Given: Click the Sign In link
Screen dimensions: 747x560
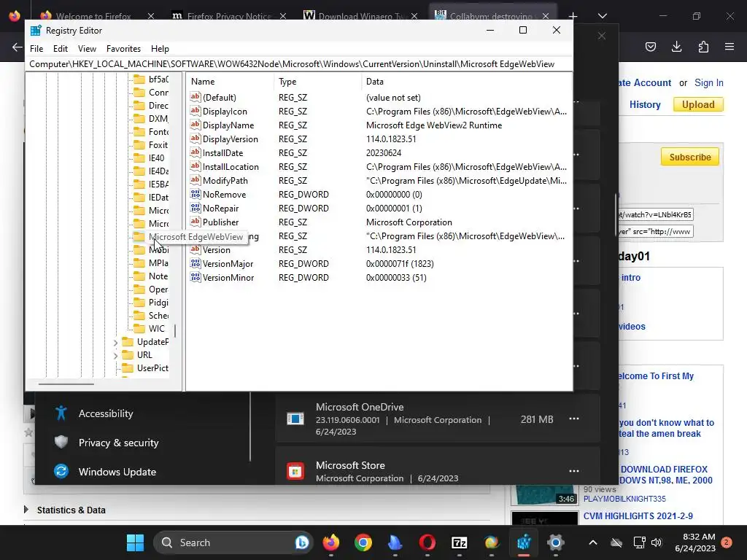Looking at the screenshot, I should (709, 83).
